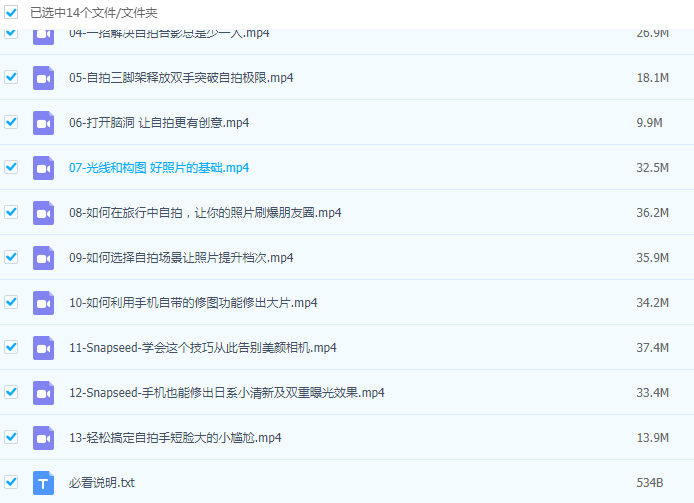Open file name 08-如何在旅行中自拍.mp4
Image resolution: width=694 pixels, height=503 pixels.
[205, 213]
